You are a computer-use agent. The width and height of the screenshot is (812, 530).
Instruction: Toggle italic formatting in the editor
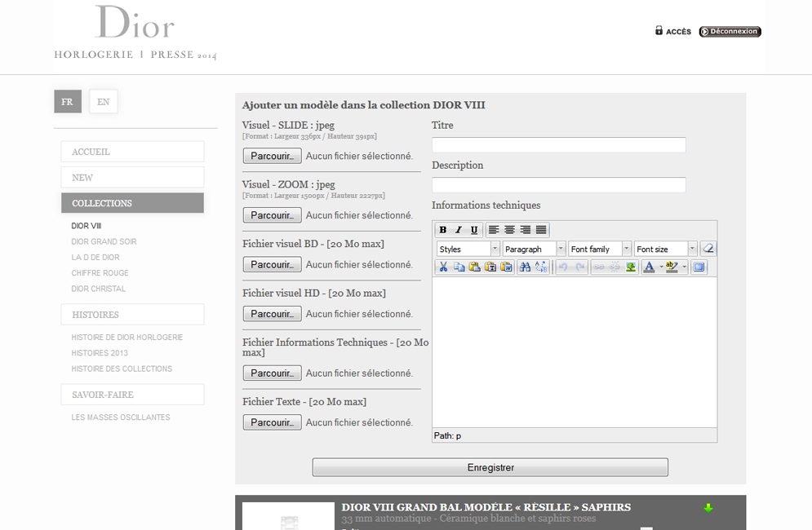coord(459,230)
